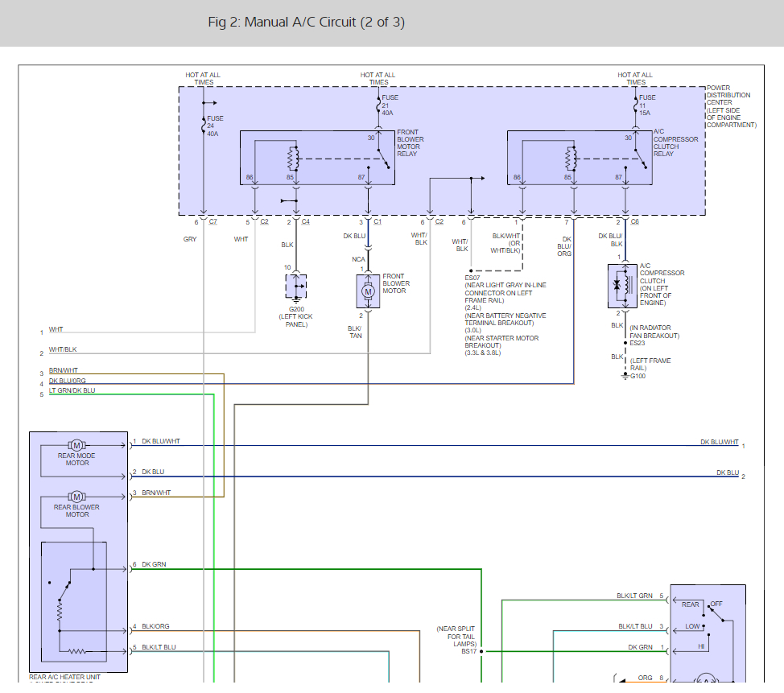
Task: Click the Rear Blower Motor symbol
Action: pyautogui.click(x=76, y=497)
